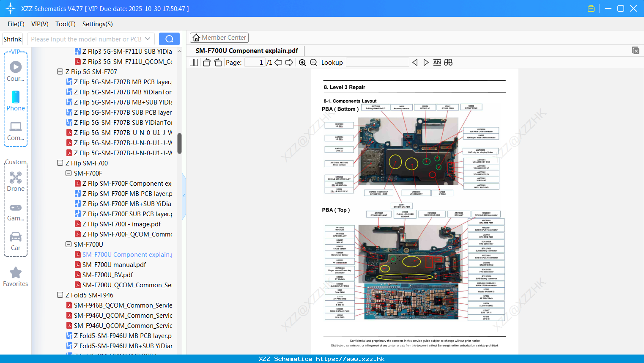Select the SM-F700U Component explain.pdf tab
The width and height of the screenshot is (644, 363).
[247, 51]
